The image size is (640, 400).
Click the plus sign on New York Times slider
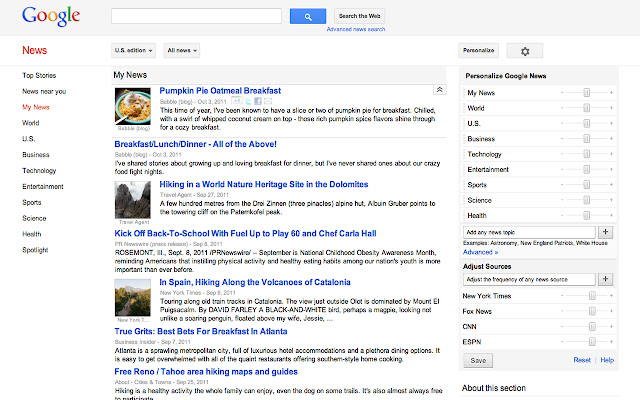[x=611, y=296]
